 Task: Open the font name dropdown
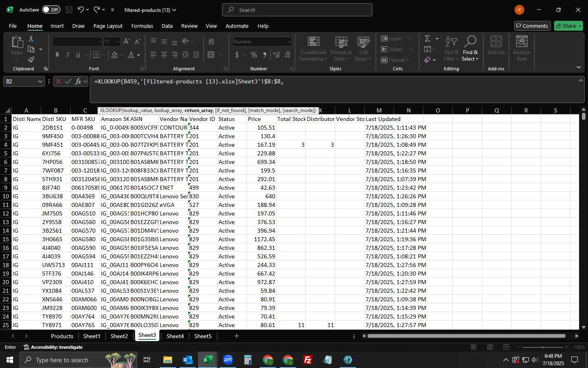tap(99, 42)
